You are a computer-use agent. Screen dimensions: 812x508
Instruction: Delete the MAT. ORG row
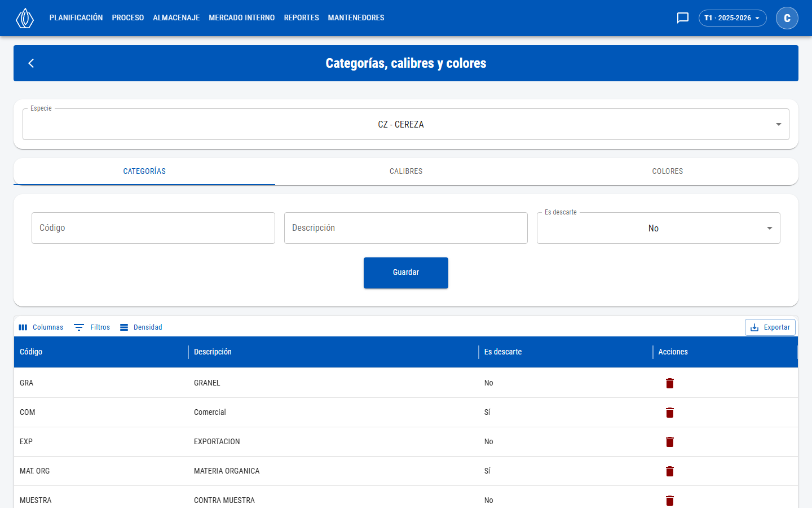point(670,471)
